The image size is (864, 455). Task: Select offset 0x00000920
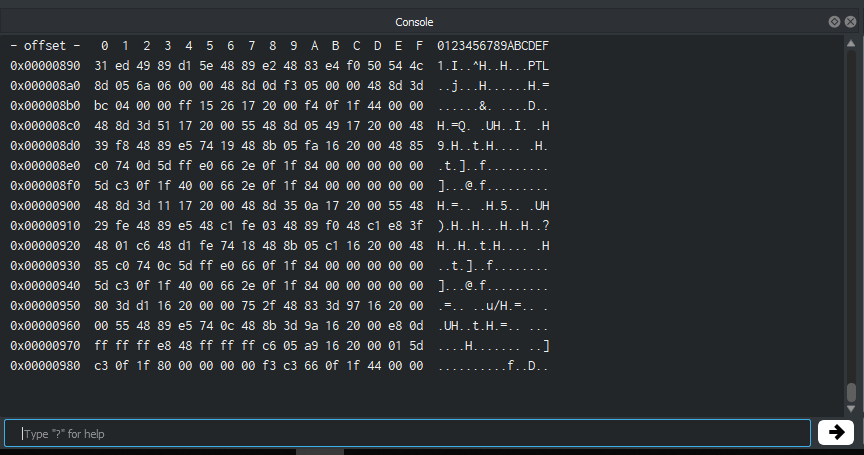45,246
